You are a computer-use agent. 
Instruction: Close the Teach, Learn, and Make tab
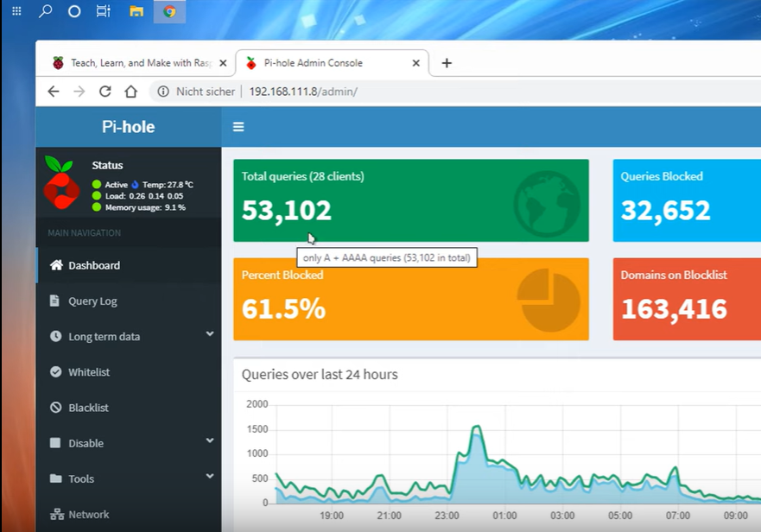pyautogui.click(x=223, y=63)
